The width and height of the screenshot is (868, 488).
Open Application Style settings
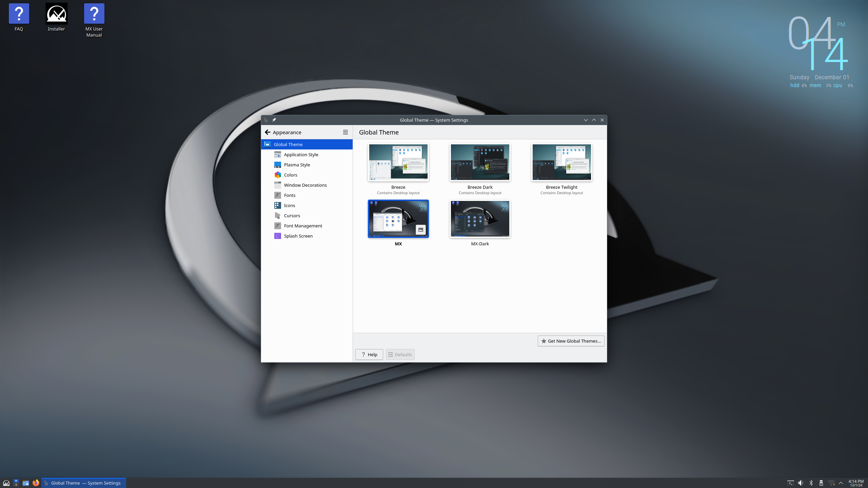click(301, 154)
